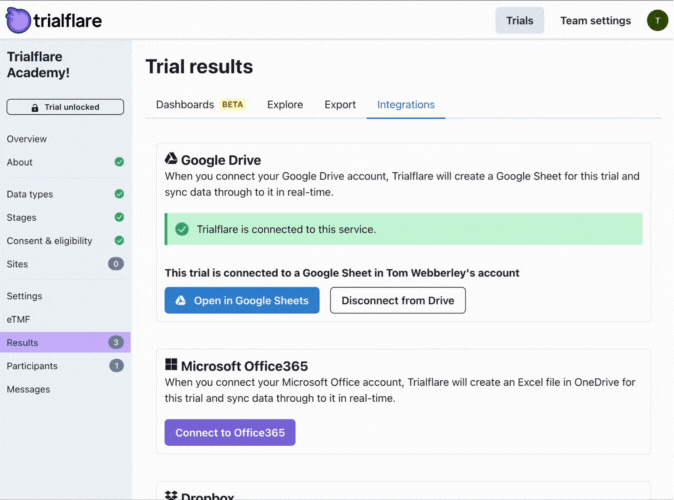Toggle the Trial unlocked button
Image resolution: width=674 pixels, height=500 pixels.
tap(65, 107)
